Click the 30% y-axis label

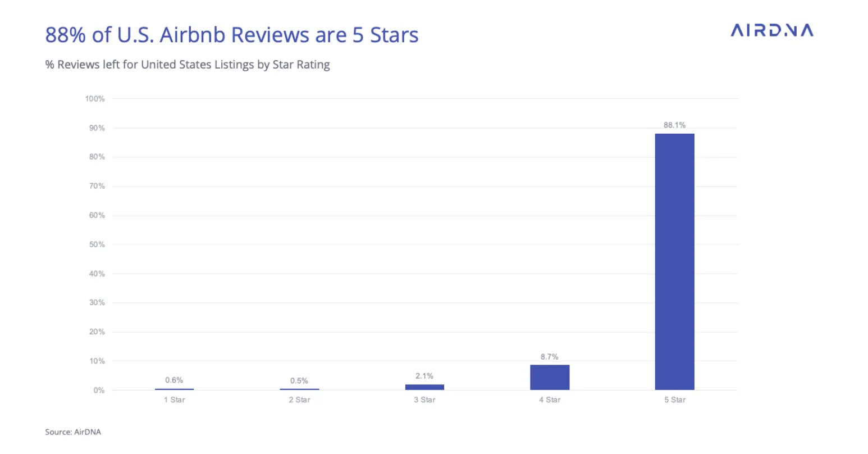pos(97,303)
